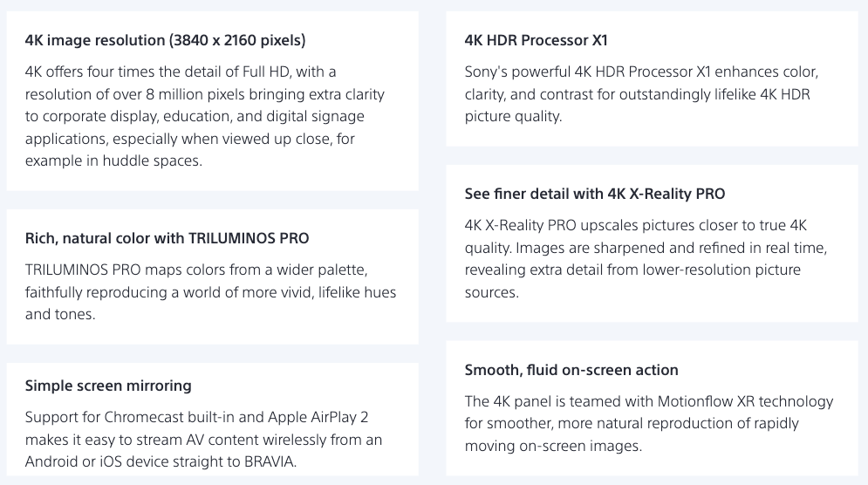Select the Smooth, fluid on-screen action heading
Screen dimensions: 868x485
coord(571,370)
